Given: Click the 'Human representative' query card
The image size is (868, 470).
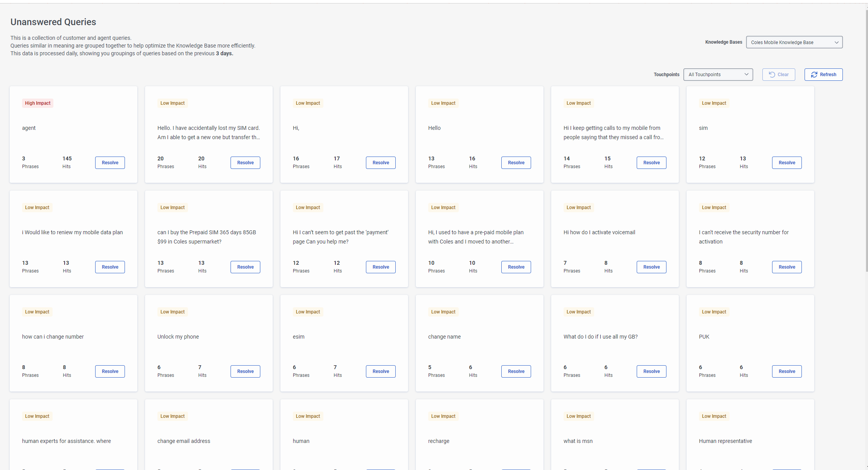Looking at the screenshot, I should [x=725, y=441].
